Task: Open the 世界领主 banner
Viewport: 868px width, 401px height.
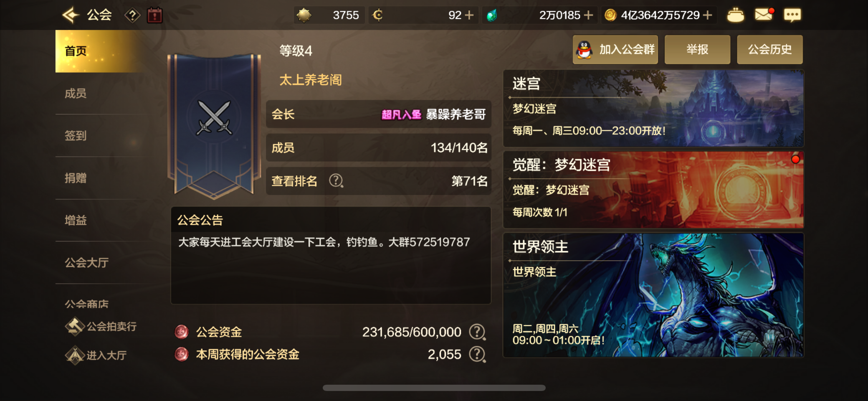Action: [653, 295]
